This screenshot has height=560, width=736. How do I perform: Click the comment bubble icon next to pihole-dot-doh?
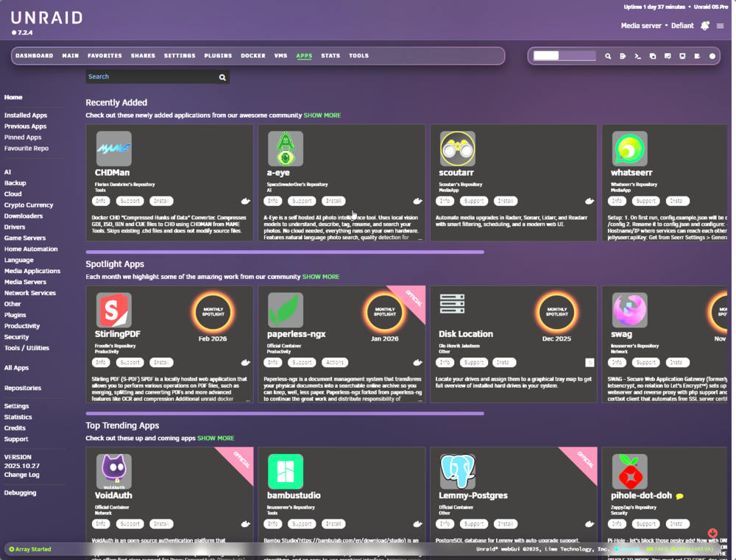pyautogui.click(x=679, y=496)
